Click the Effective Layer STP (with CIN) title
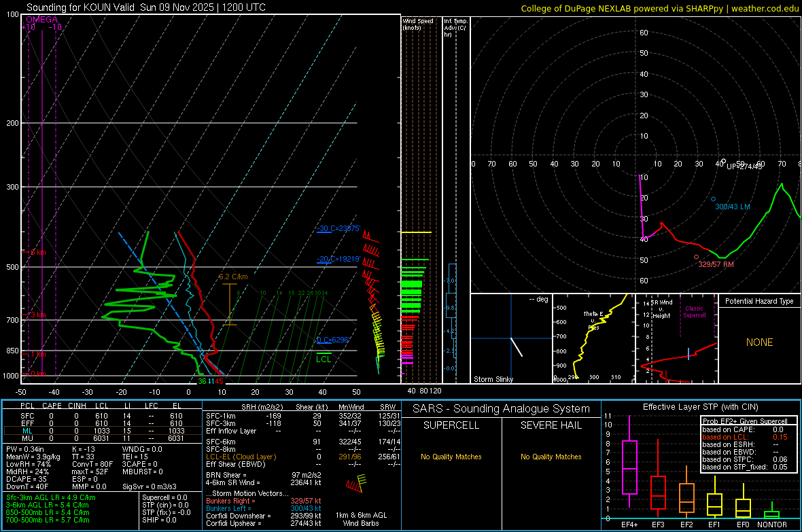802x532 pixels. tap(700, 407)
